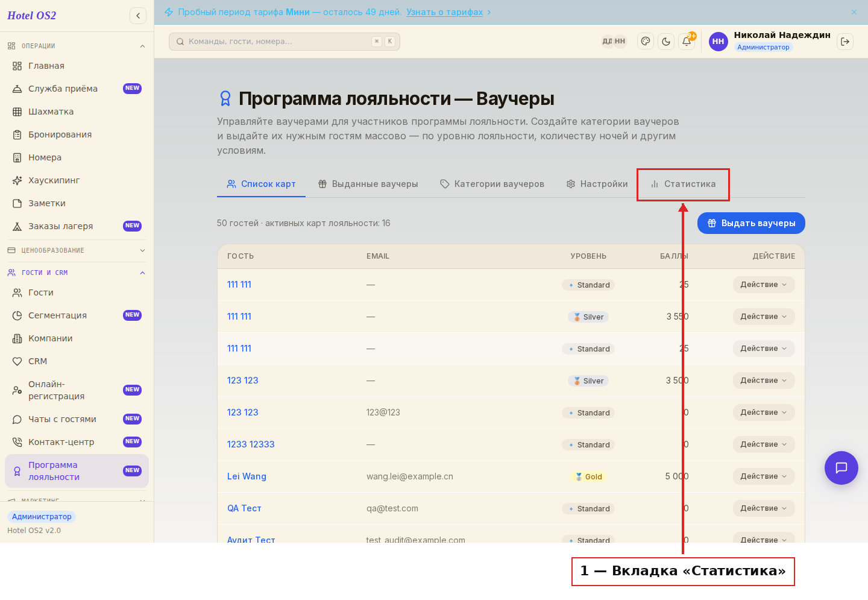Image resolution: width=868 pixels, height=600 pixels.
Task: Close the trial period banner
Action: [x=854, y=12]
